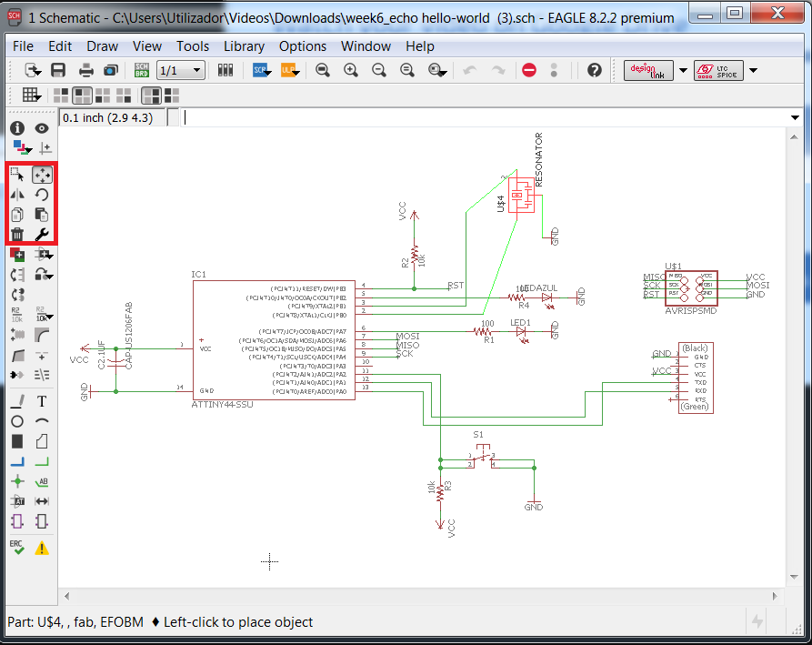Screen dimensions: 812x645
Task: Select the blue Bus drawing tool
Action: 17,461
